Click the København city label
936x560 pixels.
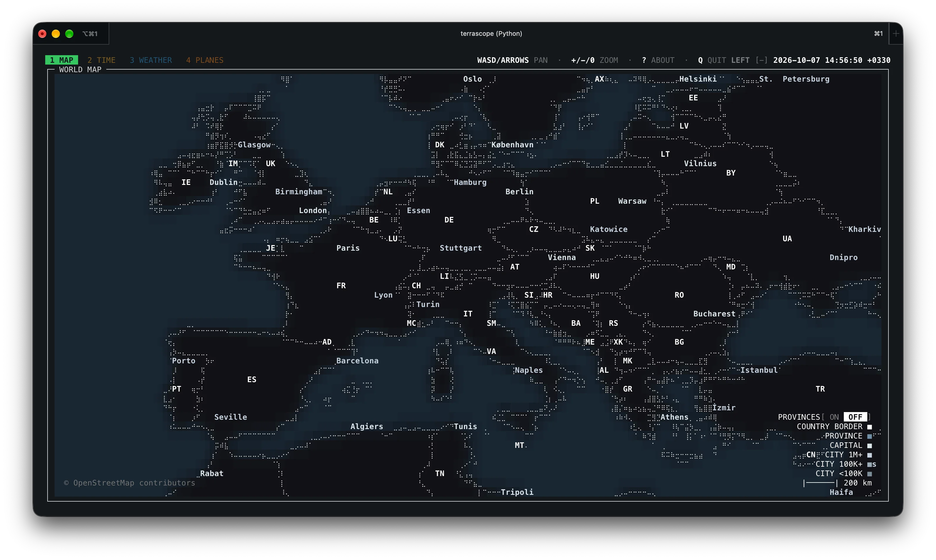(x=512, y=144)
